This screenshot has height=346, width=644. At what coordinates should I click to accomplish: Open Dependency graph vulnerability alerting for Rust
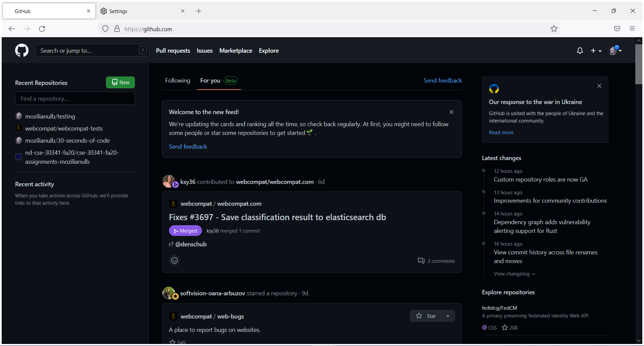click(x=542, y=227)
